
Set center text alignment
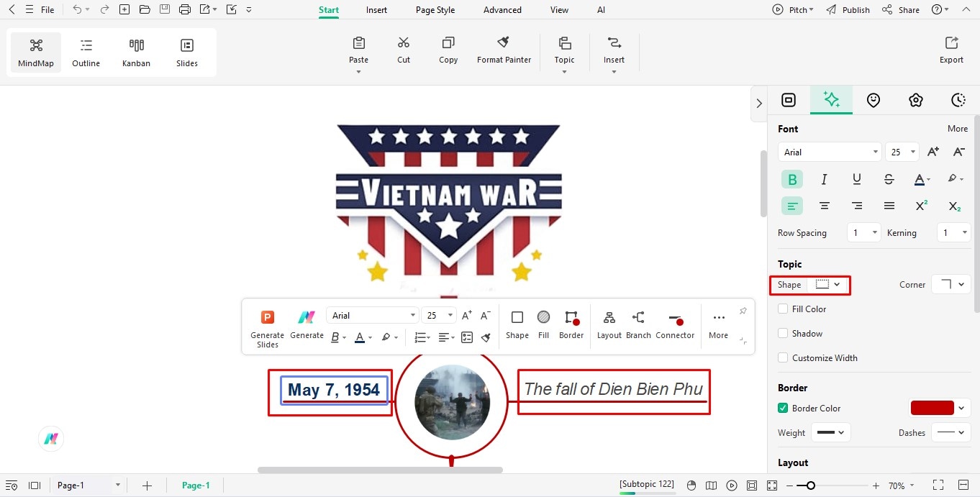tap(825, 206)
